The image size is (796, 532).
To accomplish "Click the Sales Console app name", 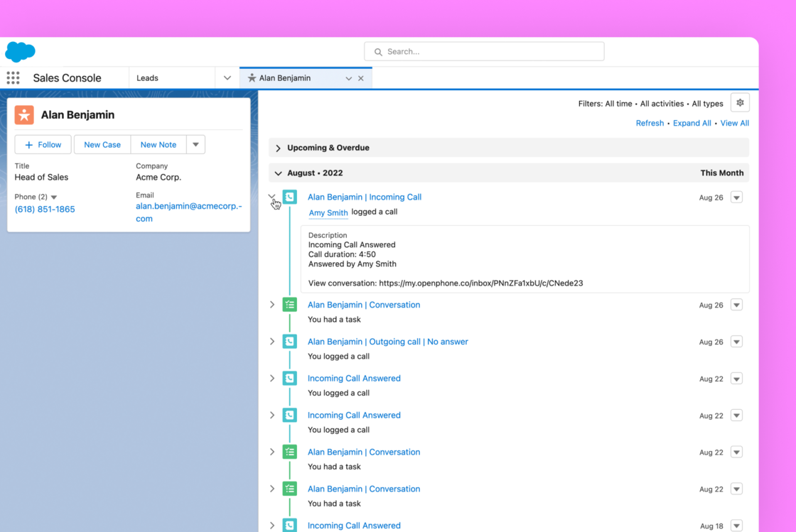I will (67, 78).
